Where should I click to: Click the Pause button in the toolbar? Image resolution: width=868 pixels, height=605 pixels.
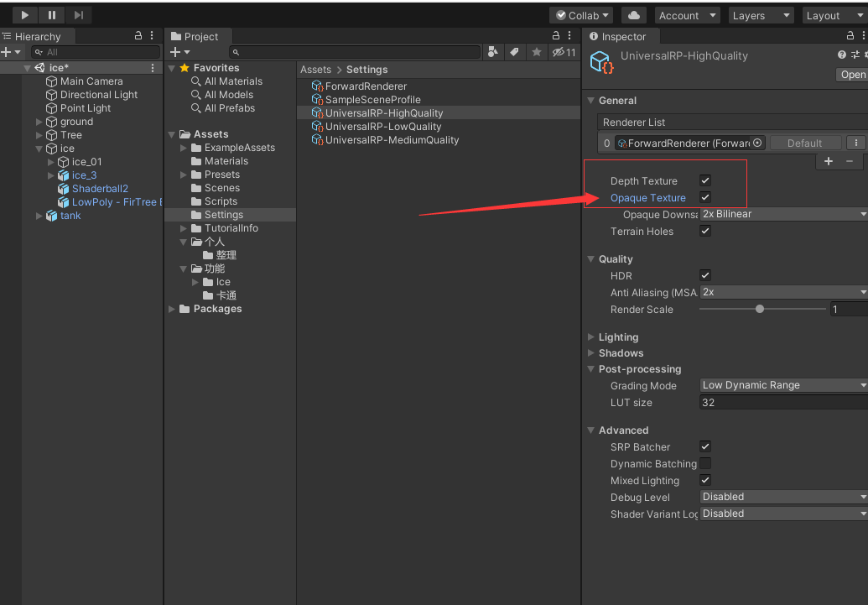tap(52, 15)
